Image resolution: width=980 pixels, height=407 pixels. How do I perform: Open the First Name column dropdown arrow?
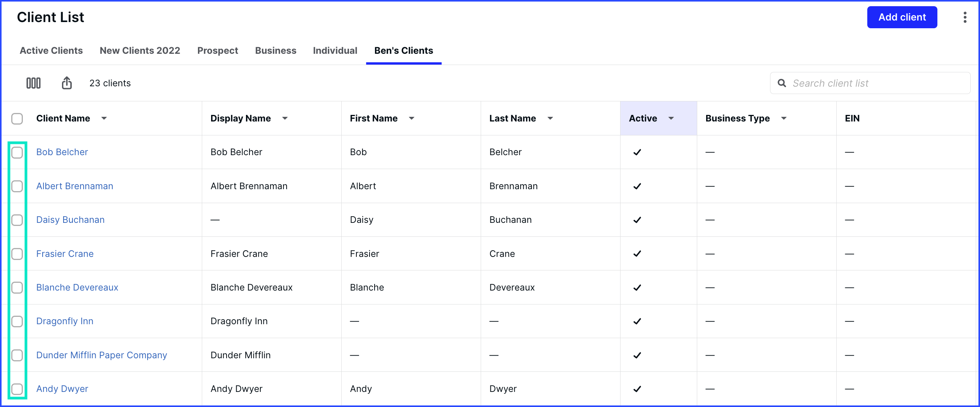tap(411, 118)
